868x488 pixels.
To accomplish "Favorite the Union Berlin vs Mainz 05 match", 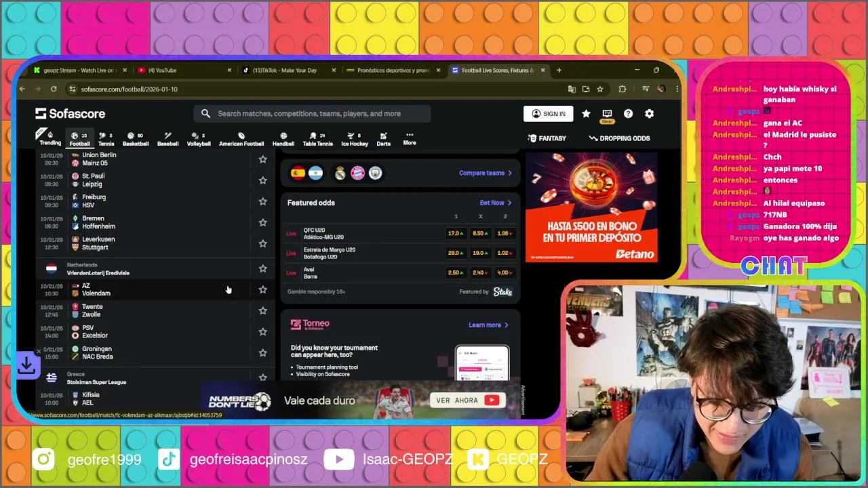I will coord(262,159).
